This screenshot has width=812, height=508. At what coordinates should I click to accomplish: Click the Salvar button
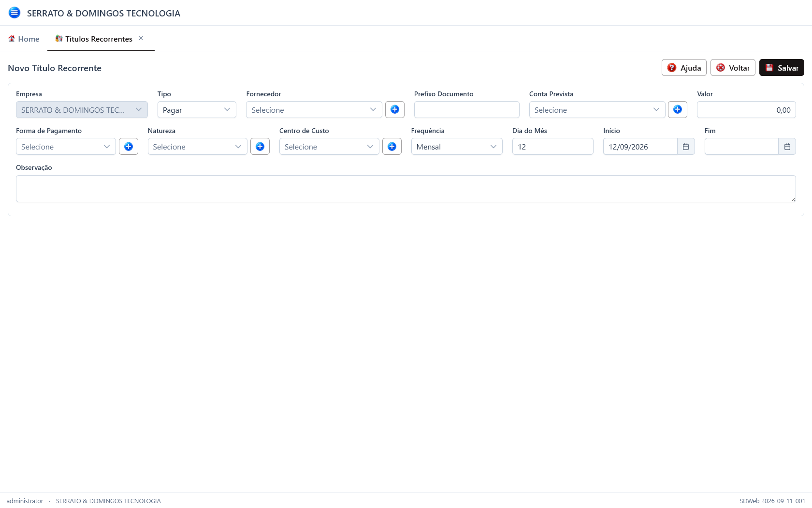pos(782,68)
